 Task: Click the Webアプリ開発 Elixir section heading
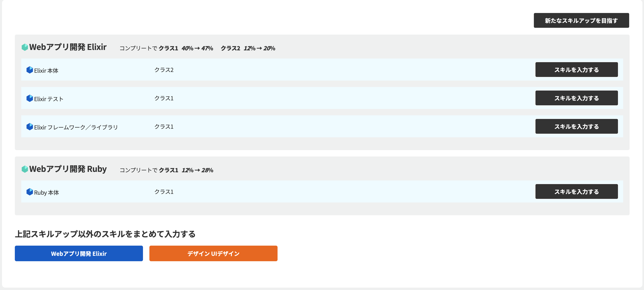(68, 47)
